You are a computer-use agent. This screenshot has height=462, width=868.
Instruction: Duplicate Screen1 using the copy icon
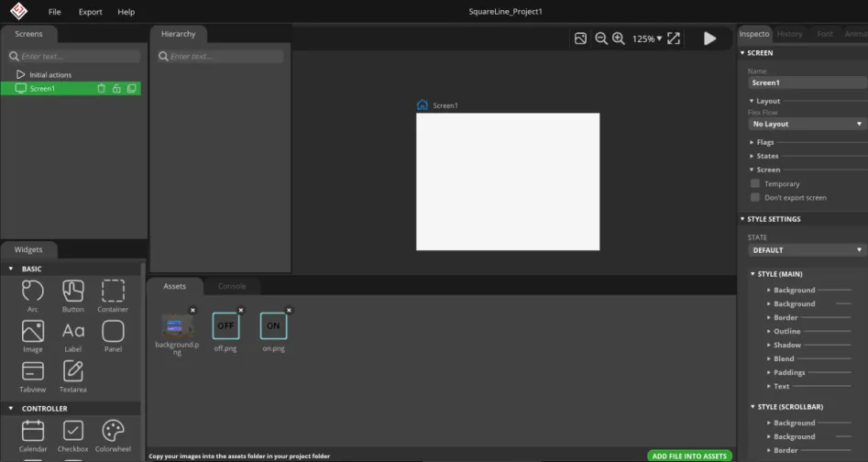click(131, 89)
